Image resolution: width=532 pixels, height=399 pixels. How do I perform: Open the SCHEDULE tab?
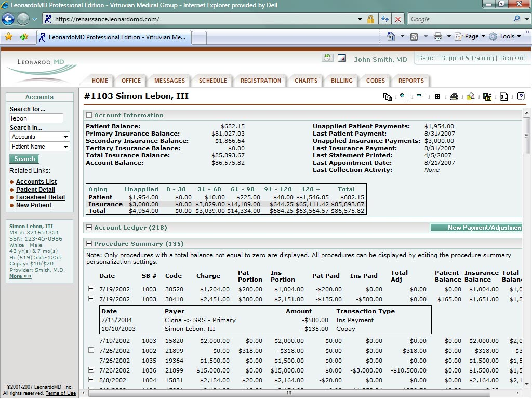[212, 81]
